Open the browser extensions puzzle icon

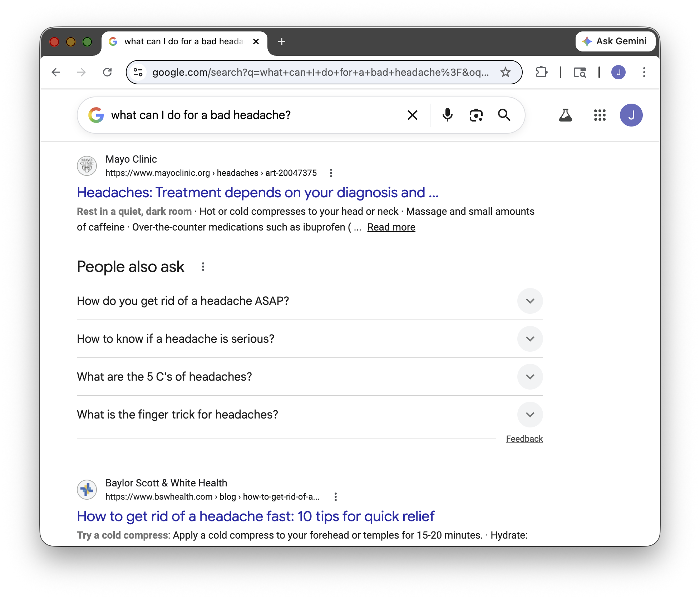[541, 72]
